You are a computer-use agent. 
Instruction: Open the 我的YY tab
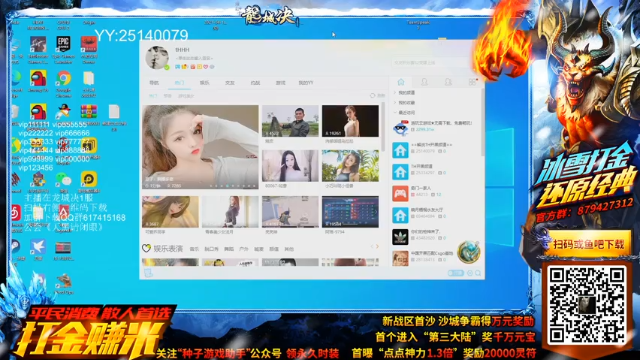point(306,83)
